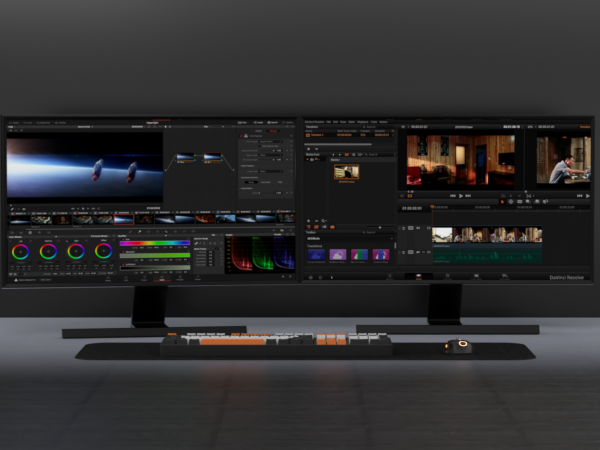Adjust the green Saturation qualifier bar
Viewport: 600px width, 450px height.
click(x=155, y=255)
